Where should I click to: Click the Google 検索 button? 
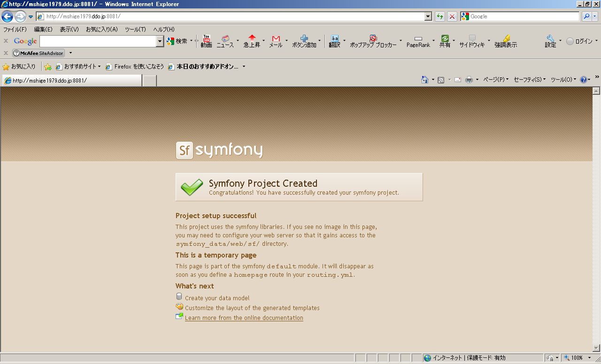coord(177,41)
